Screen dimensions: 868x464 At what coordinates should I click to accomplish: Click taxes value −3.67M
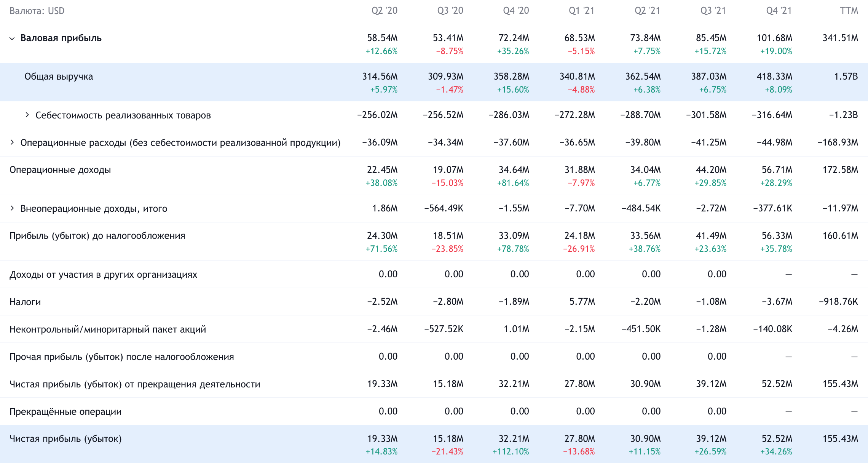point(777,302)
